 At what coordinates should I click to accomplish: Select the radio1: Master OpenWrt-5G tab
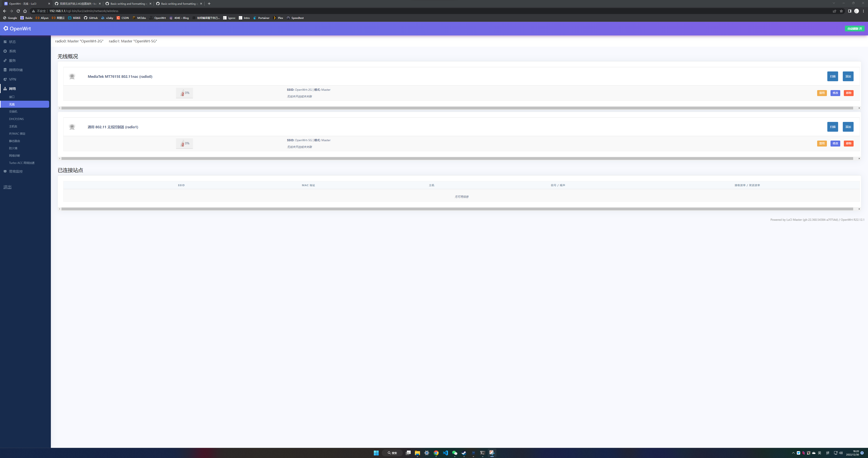tap(133, 41)
